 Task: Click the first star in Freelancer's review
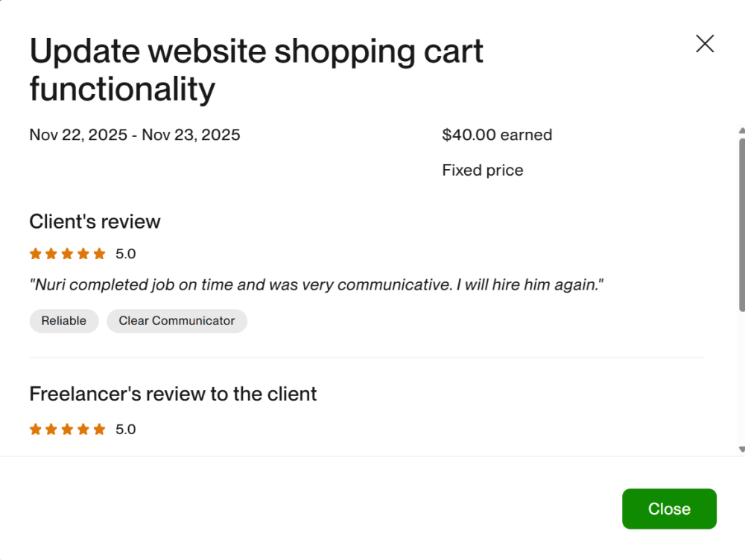coord(35,430)
